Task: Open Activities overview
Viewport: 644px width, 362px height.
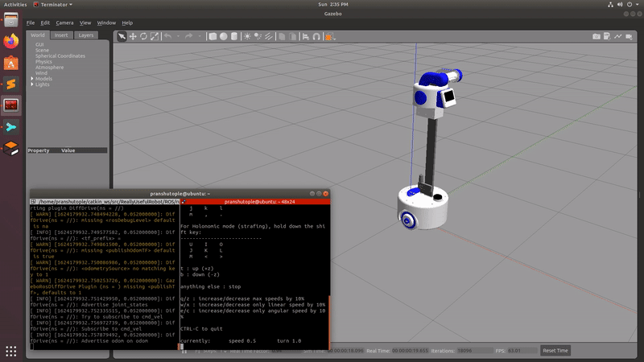Action: tap(15, 5)
